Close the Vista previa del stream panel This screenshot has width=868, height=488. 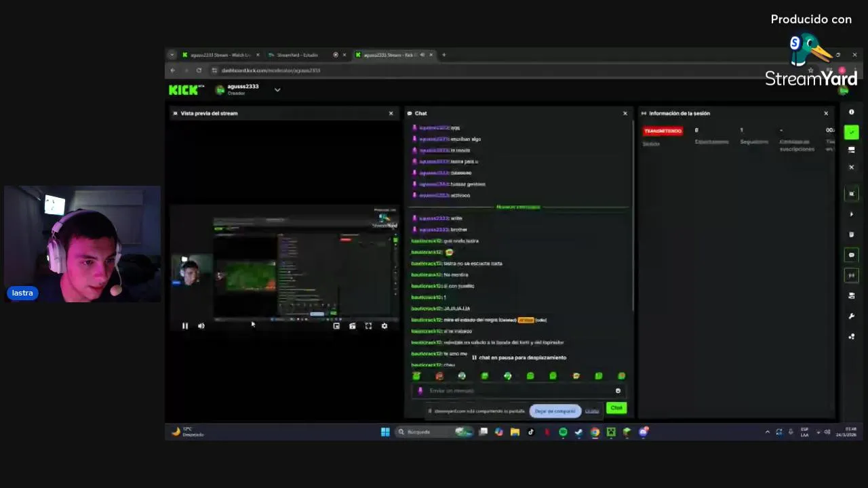[391, 113]
